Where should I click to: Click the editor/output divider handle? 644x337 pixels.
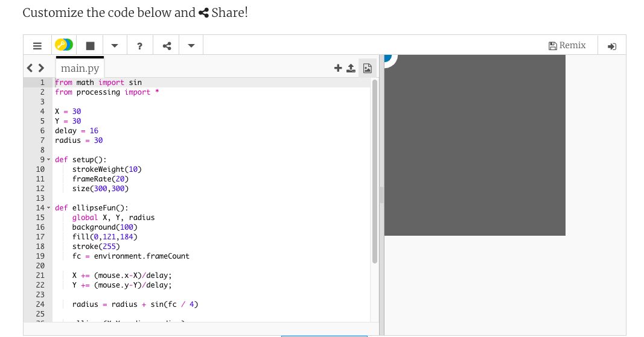(x=381, y=195)
